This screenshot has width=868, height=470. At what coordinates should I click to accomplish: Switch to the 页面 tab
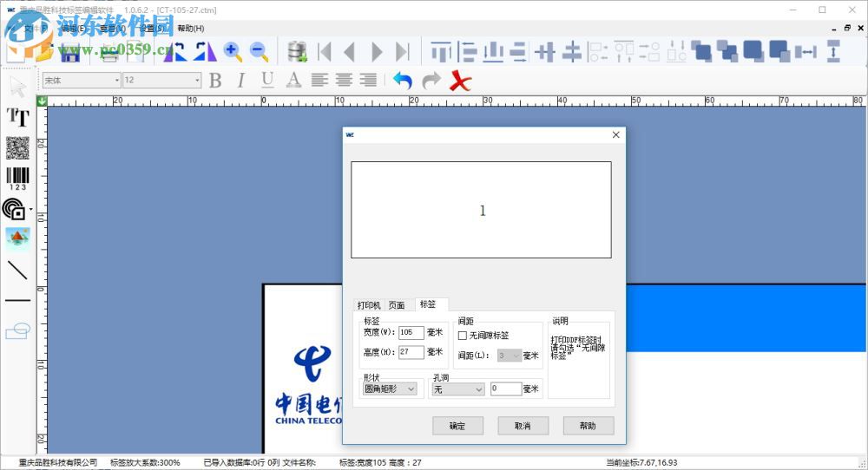tap(397, 305)
